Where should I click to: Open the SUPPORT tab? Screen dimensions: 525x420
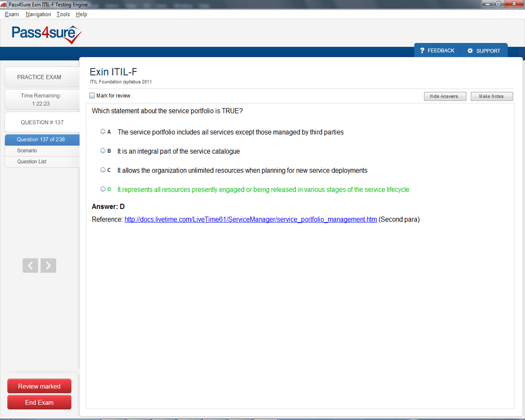[484, 50]
